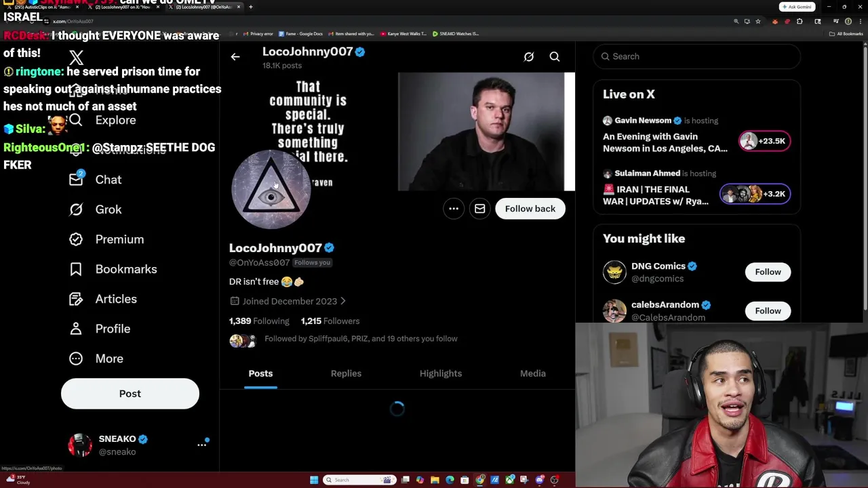Viewport: 868px width, 488px height.
Task: Click the X logo in sidebar
Action: (76, 58)
